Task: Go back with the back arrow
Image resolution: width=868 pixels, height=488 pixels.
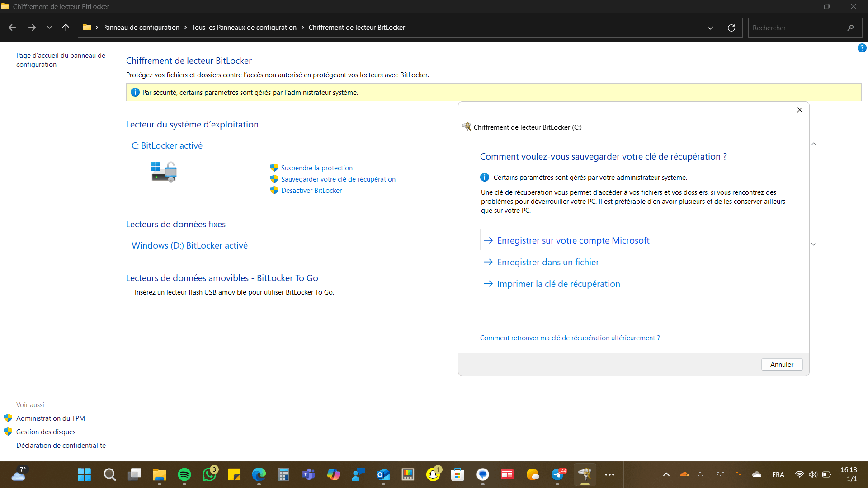Action: tap(12, 28)
